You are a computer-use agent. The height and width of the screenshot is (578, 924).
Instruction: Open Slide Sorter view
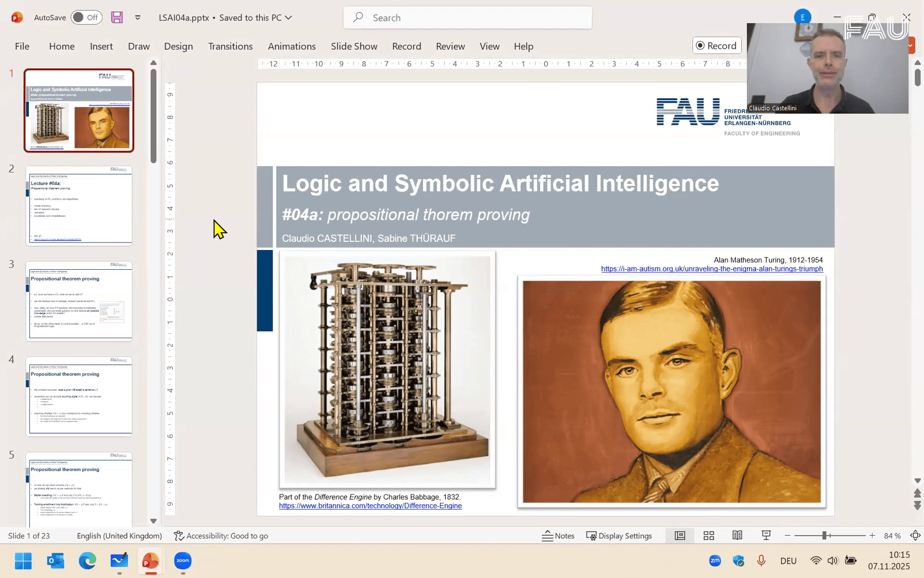[x=709, y=535]
